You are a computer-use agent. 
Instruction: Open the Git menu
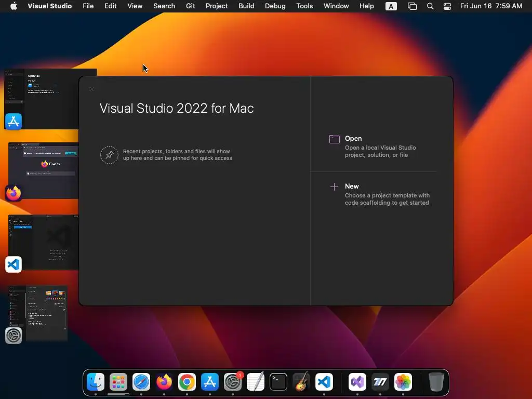[190, 6]
